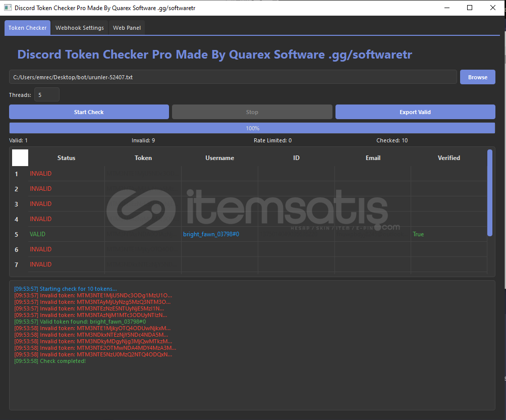Viewport: 506px width, 420px height.
Task: Click the "Invalid: 9" counter
Action: [143, 140]
